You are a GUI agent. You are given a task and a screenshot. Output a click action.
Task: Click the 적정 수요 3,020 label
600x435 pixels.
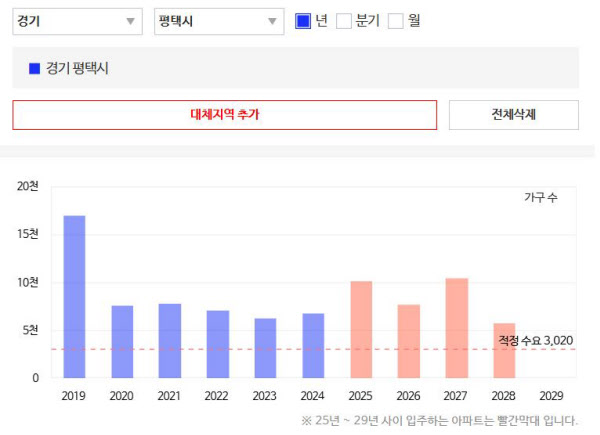click(536, 341)
